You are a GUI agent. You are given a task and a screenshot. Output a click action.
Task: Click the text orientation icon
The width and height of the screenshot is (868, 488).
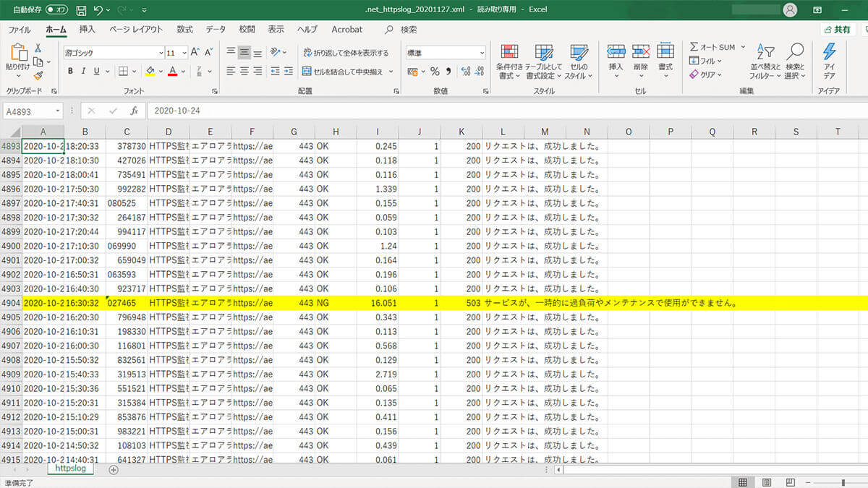click(x=276, y=52)
